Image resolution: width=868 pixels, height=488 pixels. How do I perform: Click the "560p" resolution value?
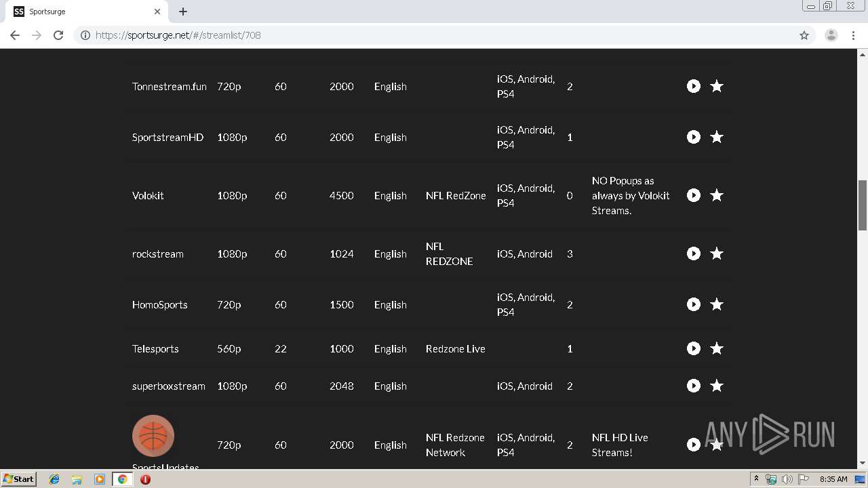pyautogui.click(x=229, y=349)
